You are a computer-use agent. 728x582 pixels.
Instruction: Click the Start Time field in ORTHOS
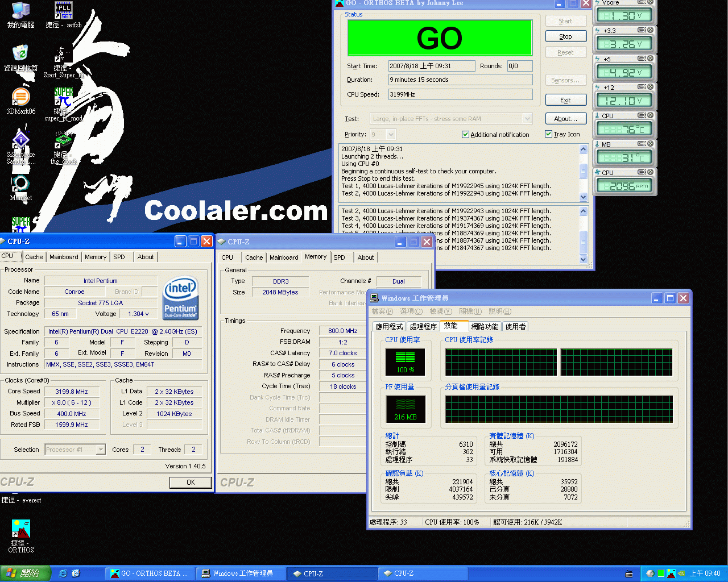coord(432,66)
